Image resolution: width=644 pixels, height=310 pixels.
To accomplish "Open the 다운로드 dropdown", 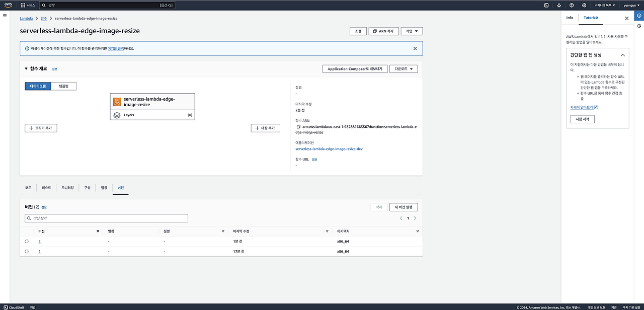I will click(404, 69).
